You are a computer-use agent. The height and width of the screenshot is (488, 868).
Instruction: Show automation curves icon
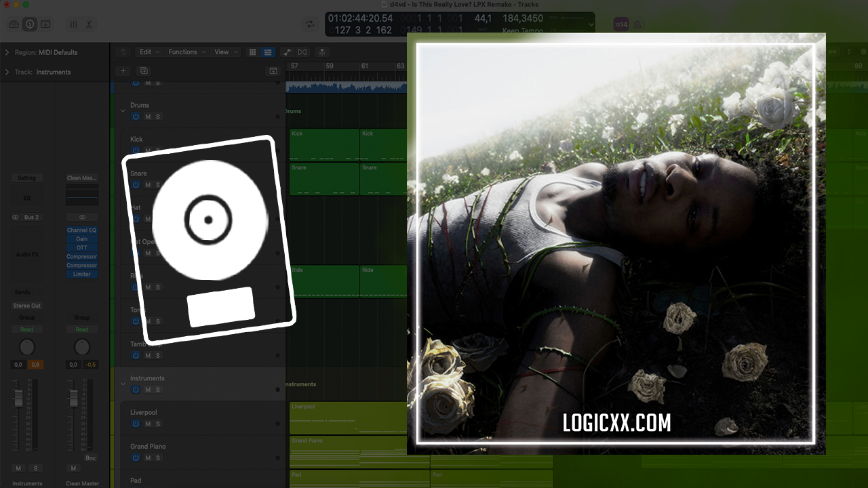tap(287, 52)
